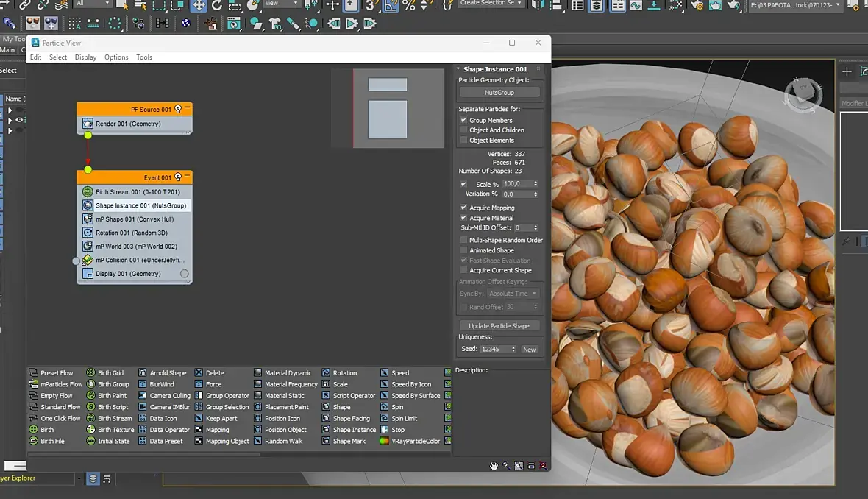
Task: Toggle the PF Source 001 lightbulb icon
Action: click(177, 110)
